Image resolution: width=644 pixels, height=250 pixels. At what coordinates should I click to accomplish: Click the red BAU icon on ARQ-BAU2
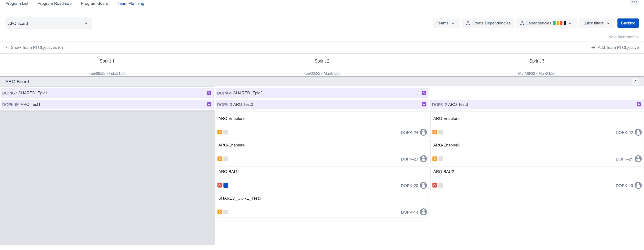435,185
